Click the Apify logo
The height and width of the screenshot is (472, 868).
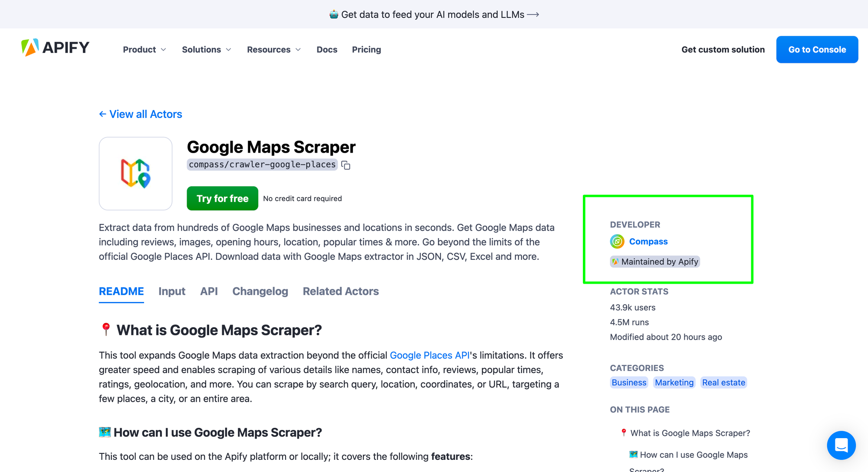[55, 48]
